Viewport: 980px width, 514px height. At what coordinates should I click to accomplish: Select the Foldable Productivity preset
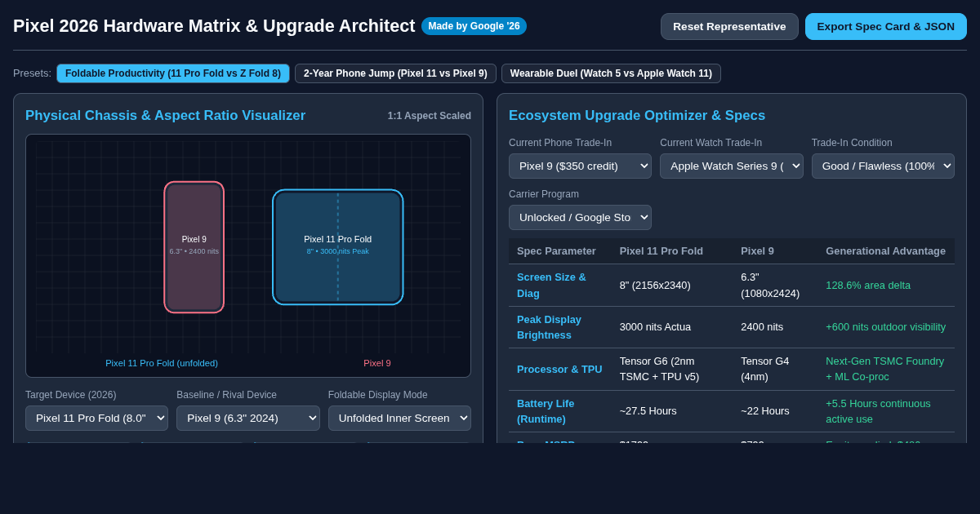tap(173, 73)
